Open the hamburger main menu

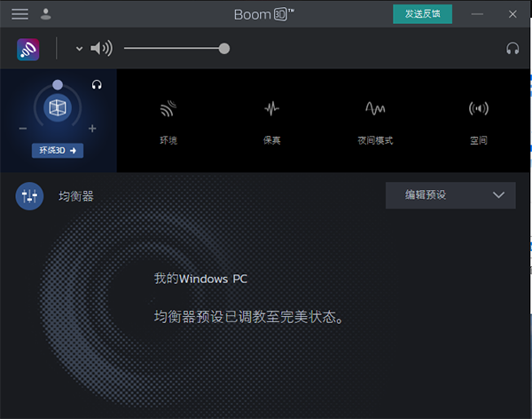coord(20,14)
